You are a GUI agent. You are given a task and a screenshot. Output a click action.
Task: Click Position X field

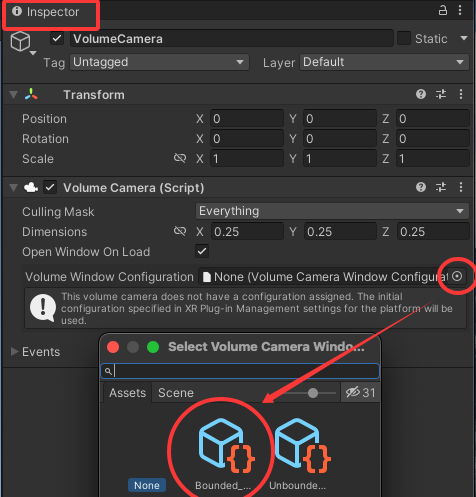coord(247,119)
